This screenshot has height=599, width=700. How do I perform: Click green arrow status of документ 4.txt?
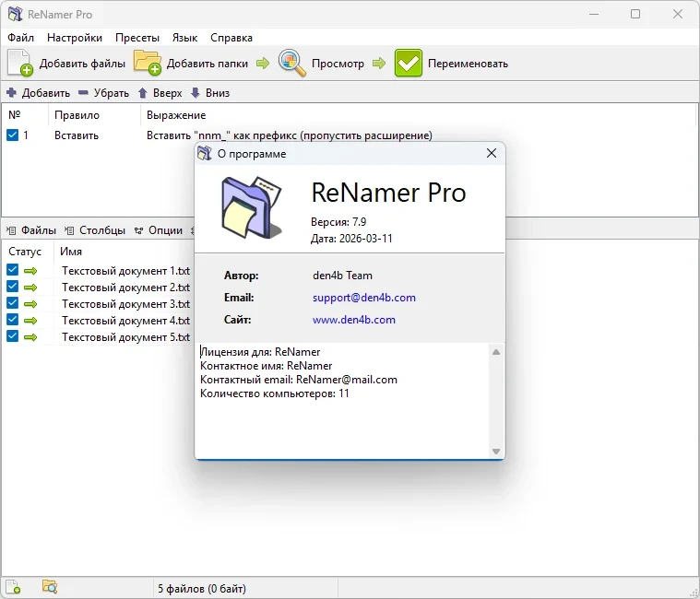(30, 321)
